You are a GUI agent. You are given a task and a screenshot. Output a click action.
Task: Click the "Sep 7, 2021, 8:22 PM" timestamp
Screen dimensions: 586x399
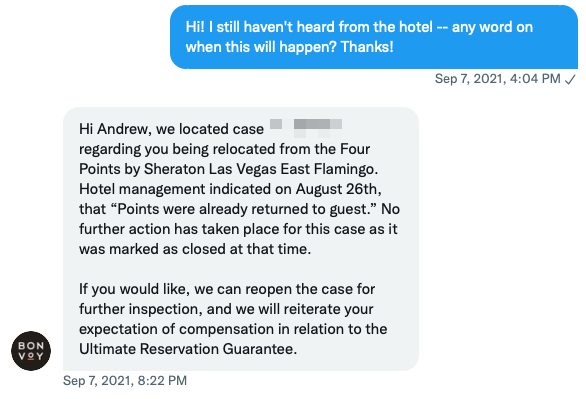(125, 380)
